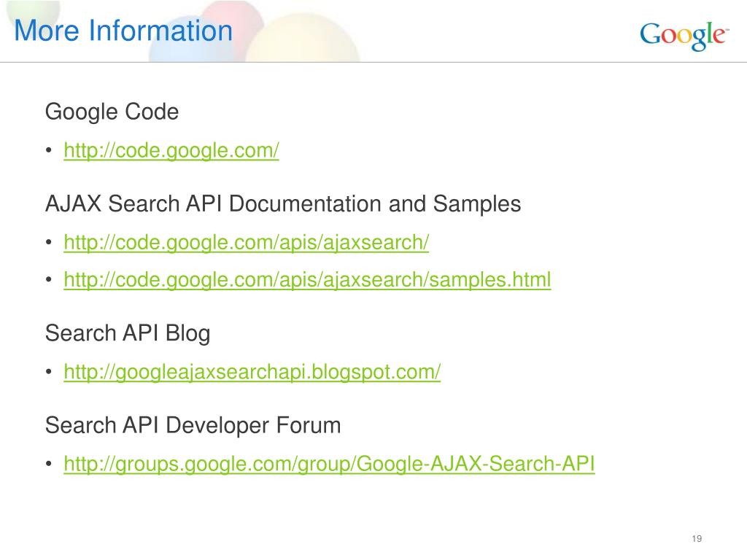Click the bullet before samples.html link
747x560 pixels.
49,279
